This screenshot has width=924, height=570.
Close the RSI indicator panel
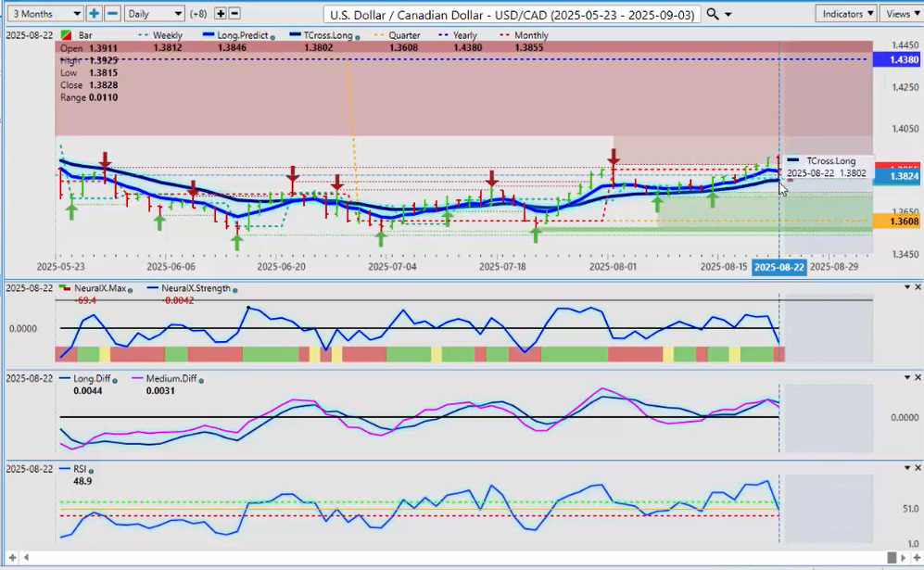918,468
